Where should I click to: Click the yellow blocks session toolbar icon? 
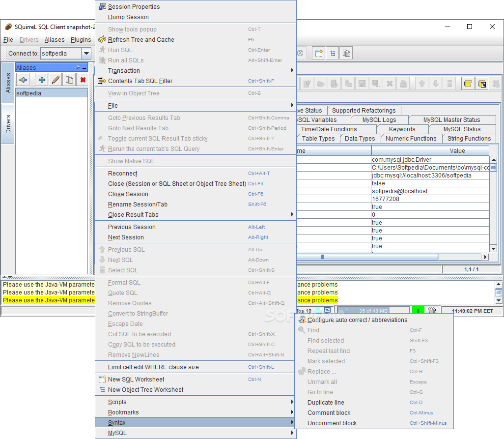468,84
